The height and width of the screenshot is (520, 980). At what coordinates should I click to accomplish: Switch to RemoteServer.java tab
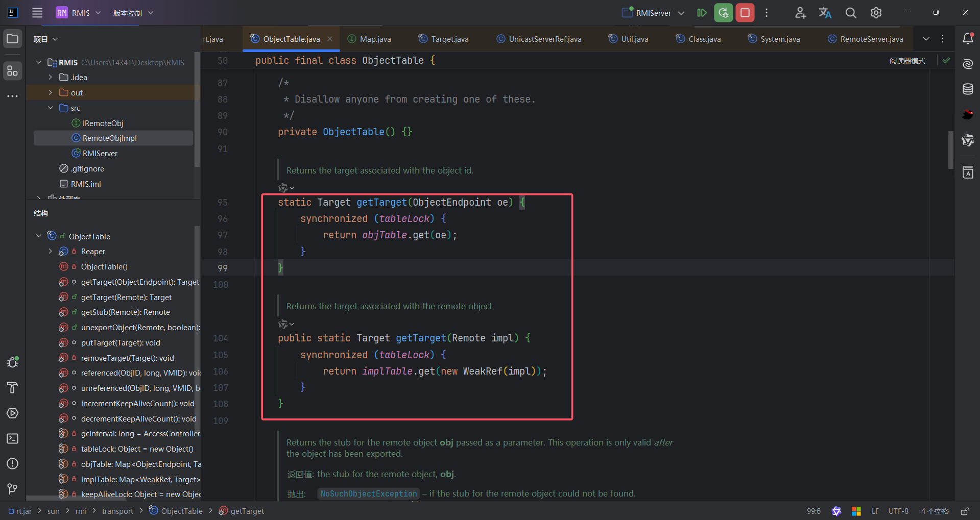[x=865, y=39]
